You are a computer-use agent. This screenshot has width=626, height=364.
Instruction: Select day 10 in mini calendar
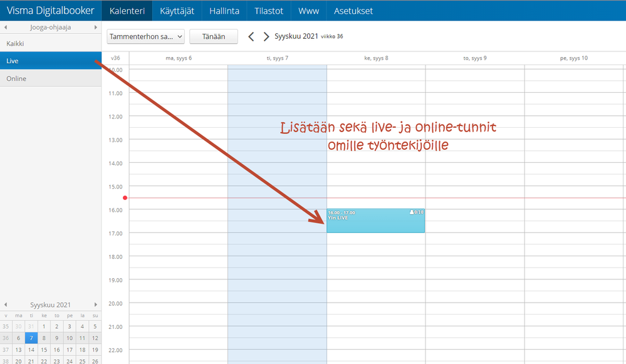pyautogui.click(x=70, y=338)
